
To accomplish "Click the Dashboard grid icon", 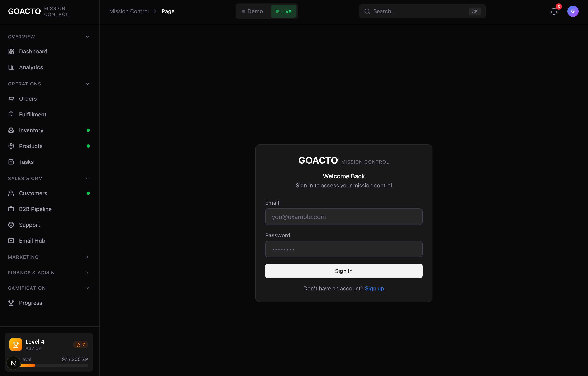I will click(x=11, y=51).
